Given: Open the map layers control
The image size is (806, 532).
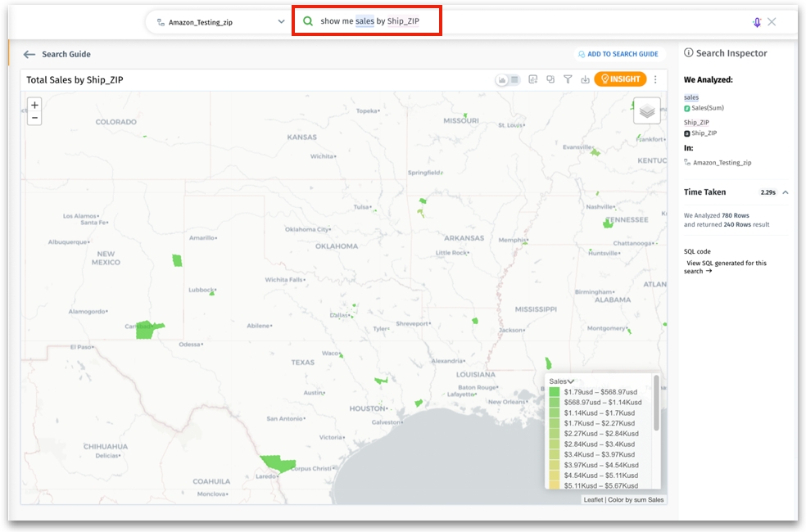Looking at the screenshot, I should pos(646,110).
